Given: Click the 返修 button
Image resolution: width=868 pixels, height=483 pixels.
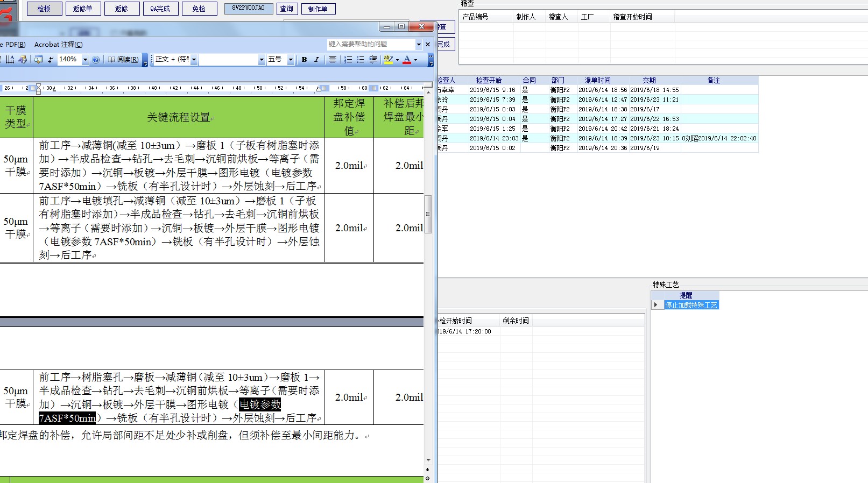Looking at the screenshot, I should click(x=122, y=9).
